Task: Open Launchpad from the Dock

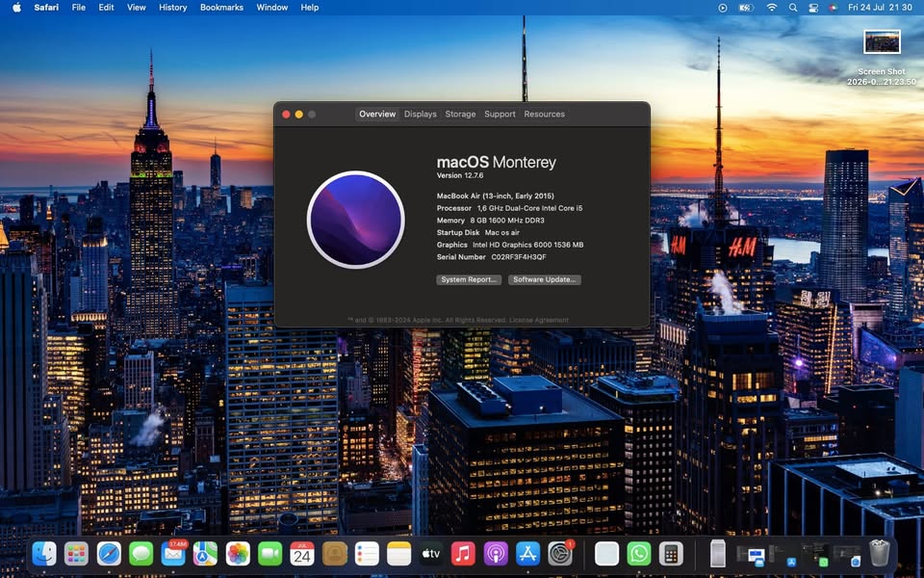Action: tap(76, 554)
